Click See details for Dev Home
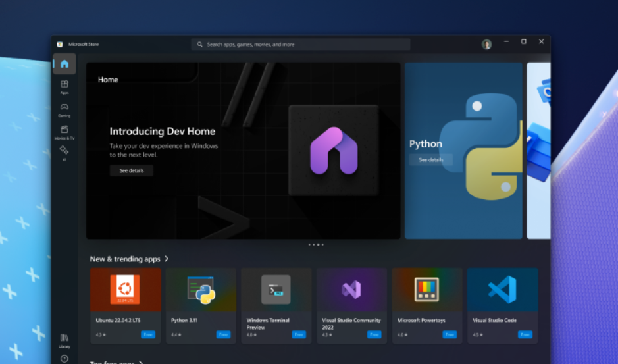The width and height of the screenshot is (618, 364). coord(131,170)
